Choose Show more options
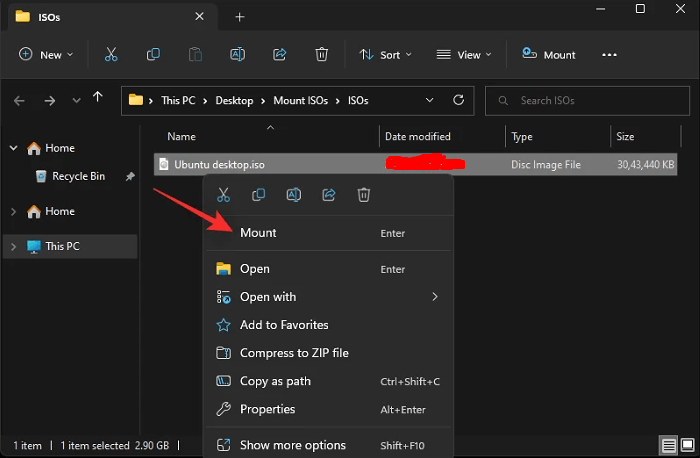 coord(329,445)
